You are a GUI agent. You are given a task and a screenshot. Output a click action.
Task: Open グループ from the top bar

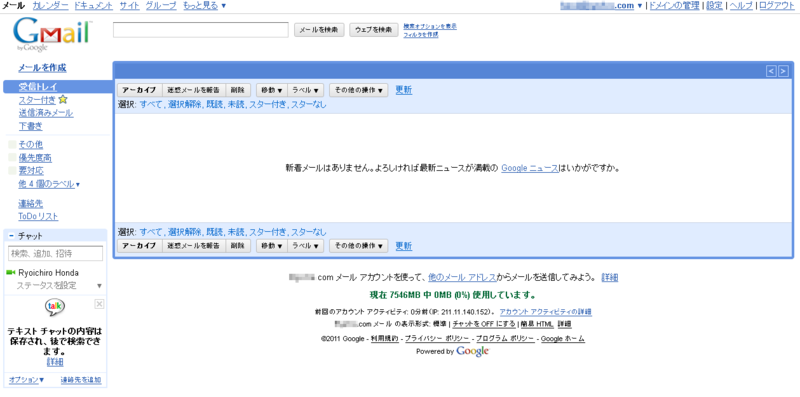pos(161,6)
